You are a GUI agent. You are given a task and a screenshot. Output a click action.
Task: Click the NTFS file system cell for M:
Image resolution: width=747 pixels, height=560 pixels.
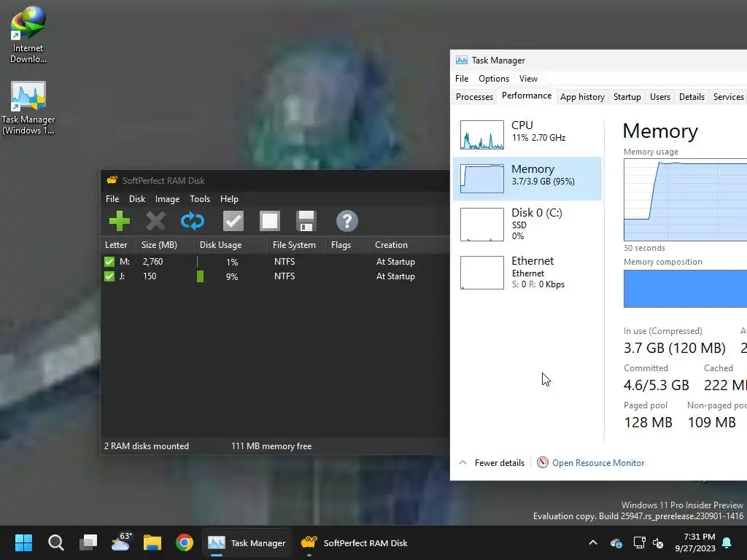(x=285, y=262)
